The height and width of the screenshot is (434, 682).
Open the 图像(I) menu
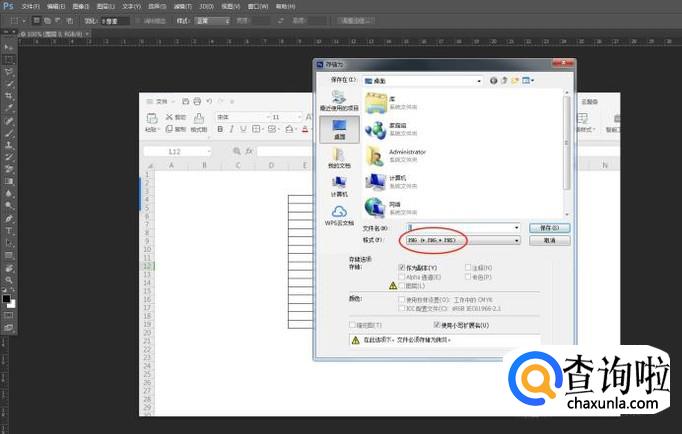pos(80,7)
